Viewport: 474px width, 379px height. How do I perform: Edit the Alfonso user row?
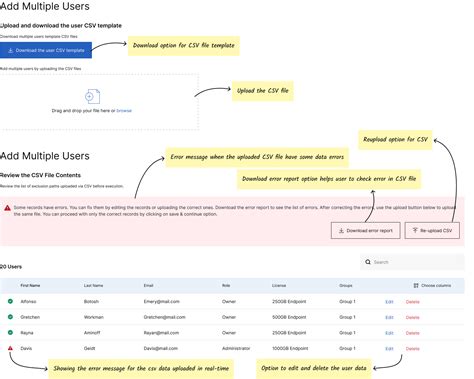pos(389,302)
